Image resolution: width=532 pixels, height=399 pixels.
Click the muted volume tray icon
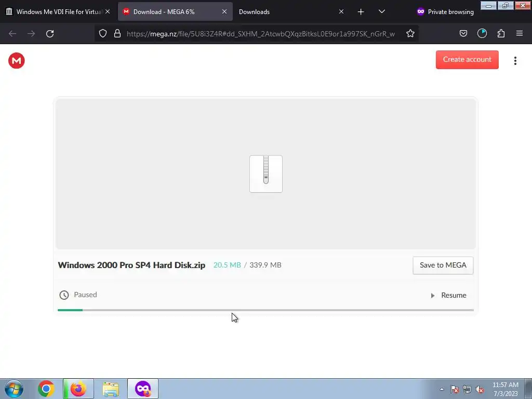point(480,389)
